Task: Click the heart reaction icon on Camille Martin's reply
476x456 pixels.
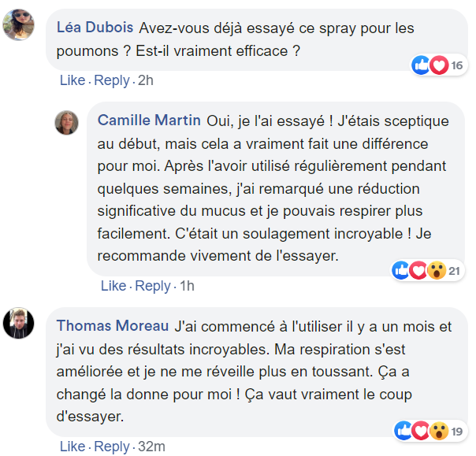Action: click(418, 271)
